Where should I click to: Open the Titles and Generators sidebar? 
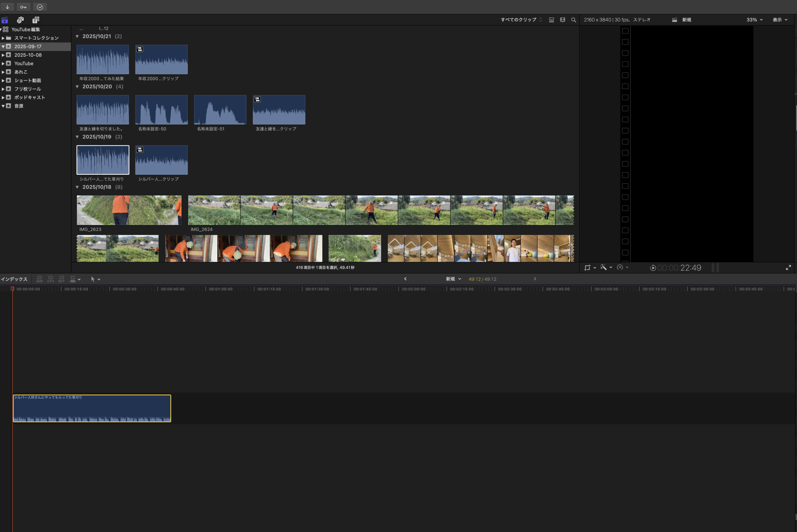click(35, 20)
